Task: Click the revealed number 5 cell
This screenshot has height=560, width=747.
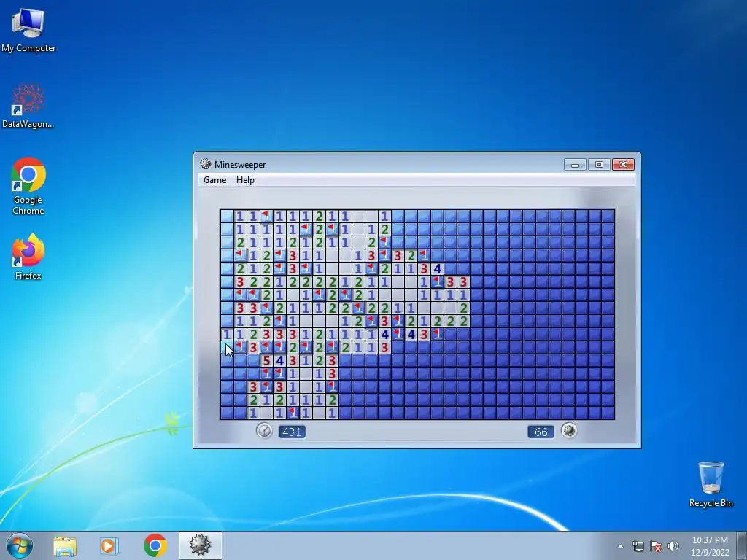Action: pos(266,360)
